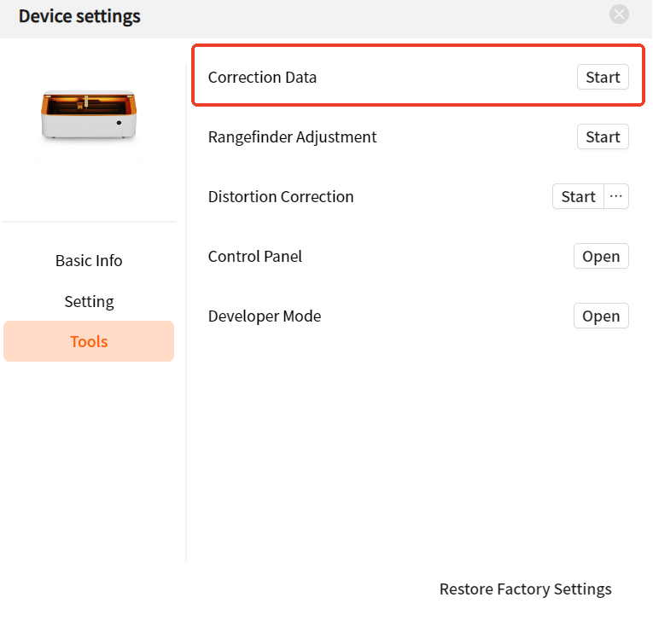Click the vertical divider beside the sidebar
653x644 pixels.
click(x=186, y=312)
